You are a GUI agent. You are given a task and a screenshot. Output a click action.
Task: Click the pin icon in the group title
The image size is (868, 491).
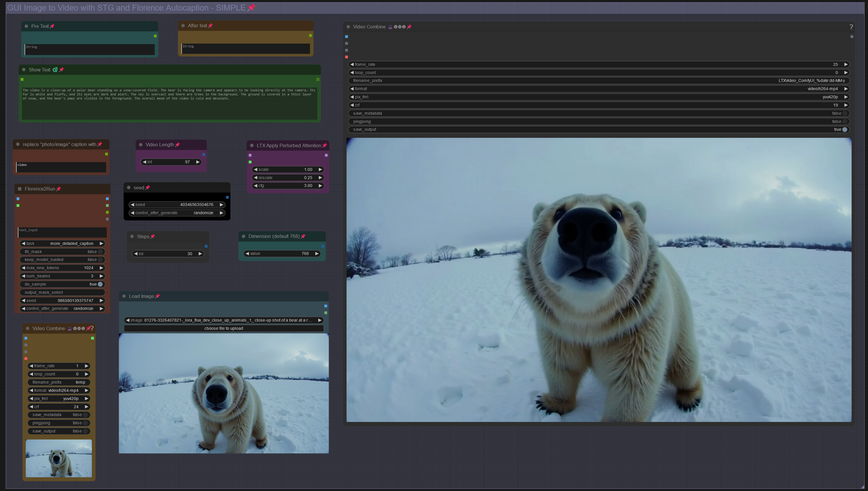251,8
